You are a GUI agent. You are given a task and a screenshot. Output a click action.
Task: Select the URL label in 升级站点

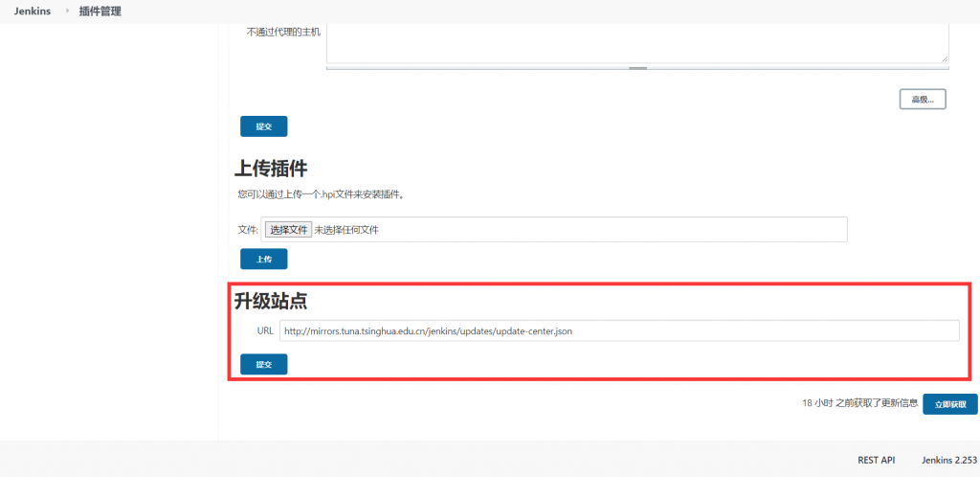265,330
